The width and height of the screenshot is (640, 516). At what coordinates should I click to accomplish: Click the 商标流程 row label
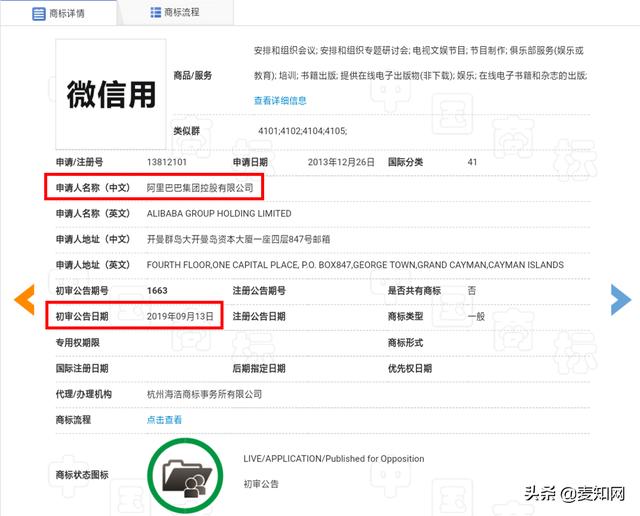point(73,420)
